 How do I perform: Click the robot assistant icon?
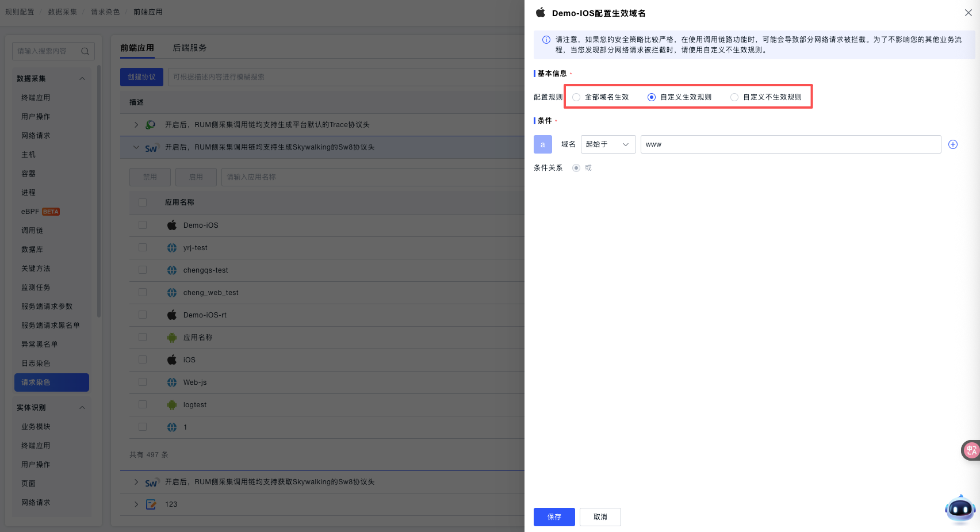[959, 509]
